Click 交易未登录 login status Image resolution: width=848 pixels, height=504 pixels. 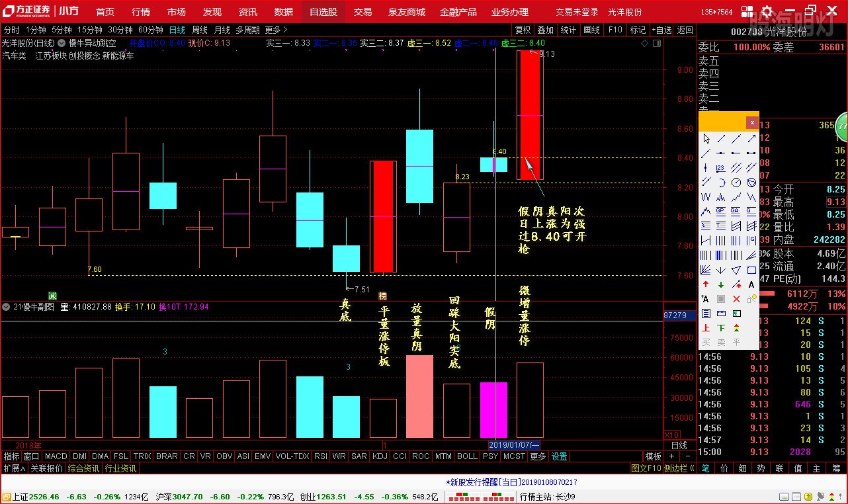(x=577, y=12)
